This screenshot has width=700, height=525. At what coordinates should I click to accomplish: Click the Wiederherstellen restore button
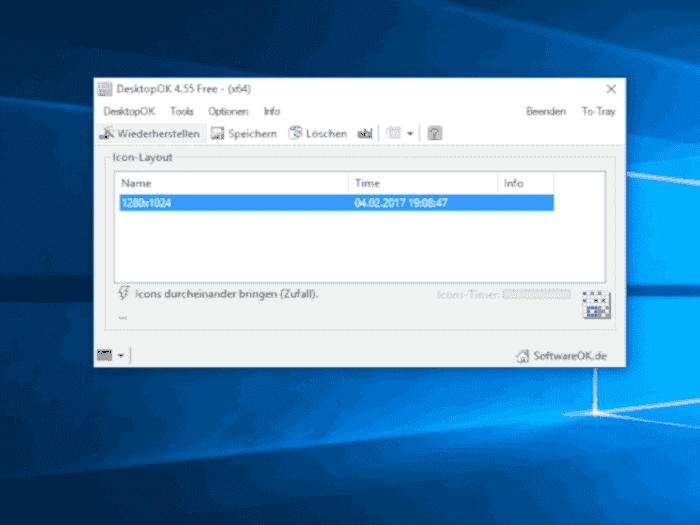pyautogui.click(x=150, y=133)
